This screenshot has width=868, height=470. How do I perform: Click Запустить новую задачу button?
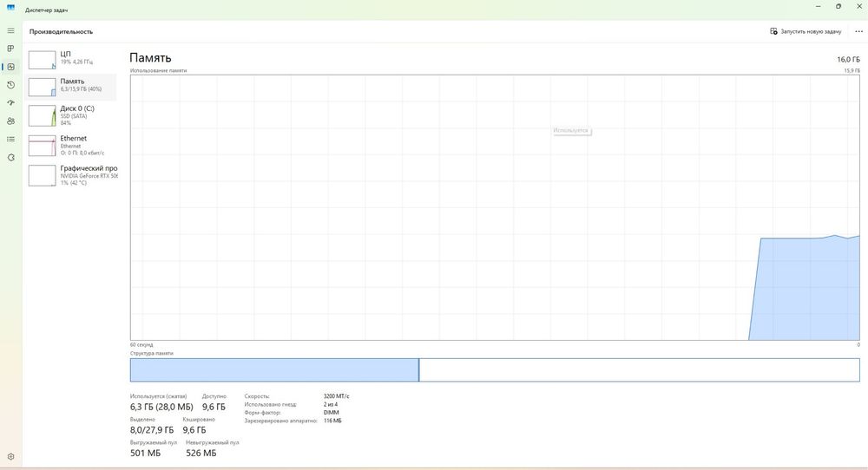pyautogui.click(x=806, y=31)
